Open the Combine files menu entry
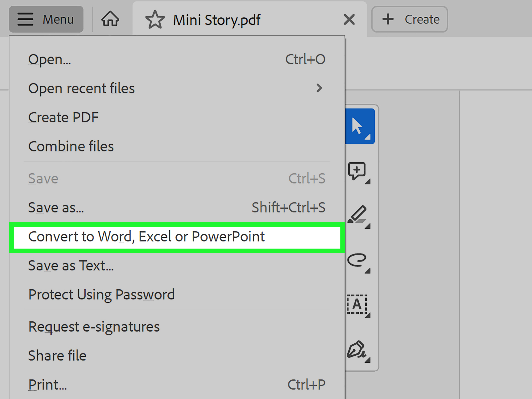The image size is (532, 399). tap(71, 146)
